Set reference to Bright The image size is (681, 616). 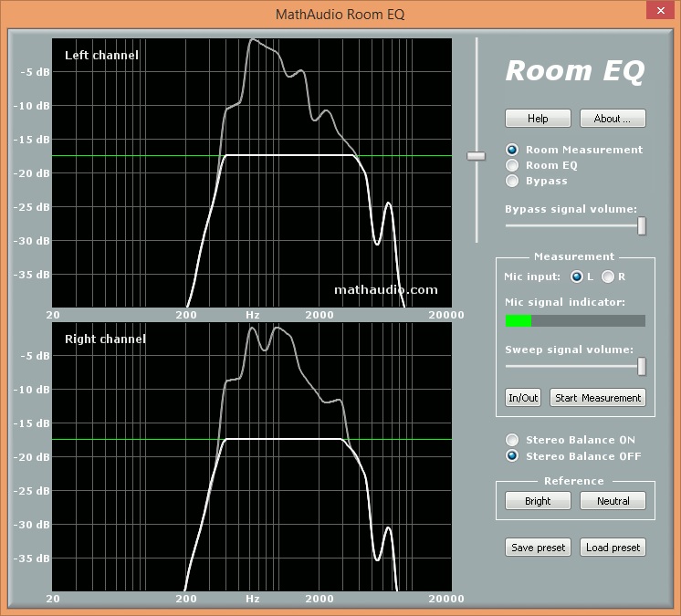(538, 501)
